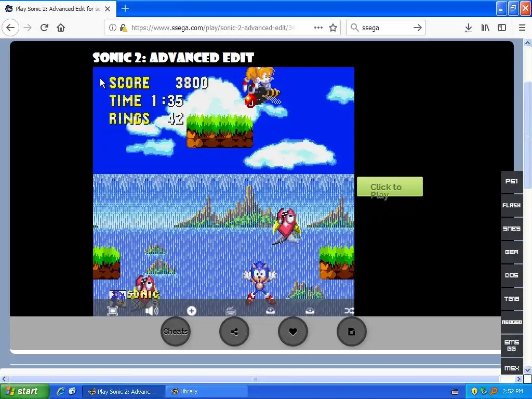Select GBA in the console sidebar

(x=512, y=252)
